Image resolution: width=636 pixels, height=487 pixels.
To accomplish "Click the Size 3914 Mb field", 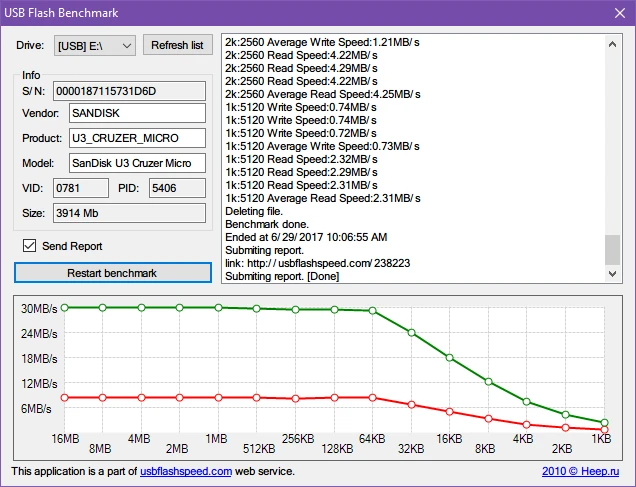I will [128, 213].
